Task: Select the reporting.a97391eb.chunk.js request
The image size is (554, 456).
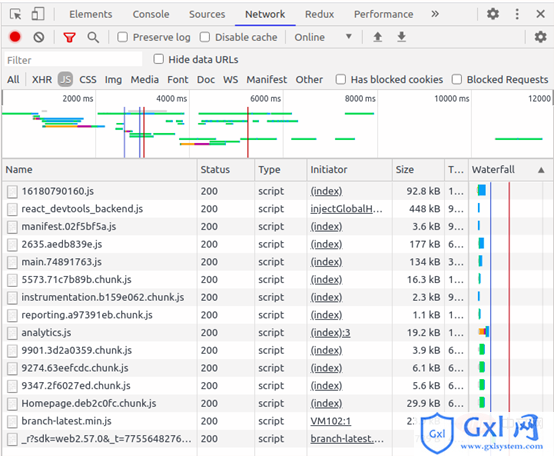Action: [x=87, y=315]
